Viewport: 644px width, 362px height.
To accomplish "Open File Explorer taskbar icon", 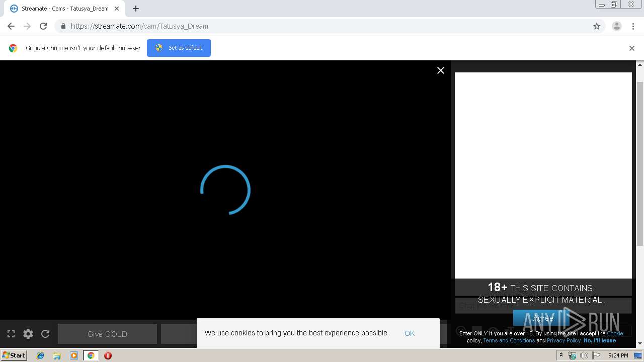I will click(x=57, y=355).
